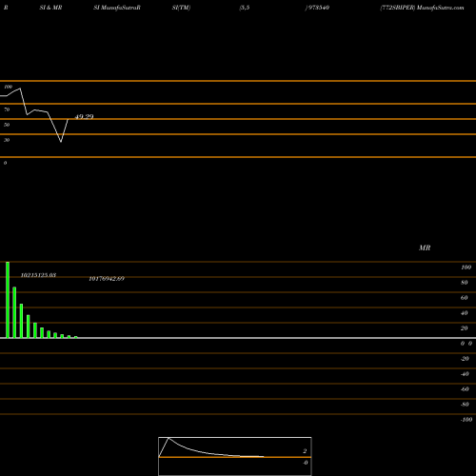
Task: Click the RSI line's highest peak near 100
Action: [20, 89]
